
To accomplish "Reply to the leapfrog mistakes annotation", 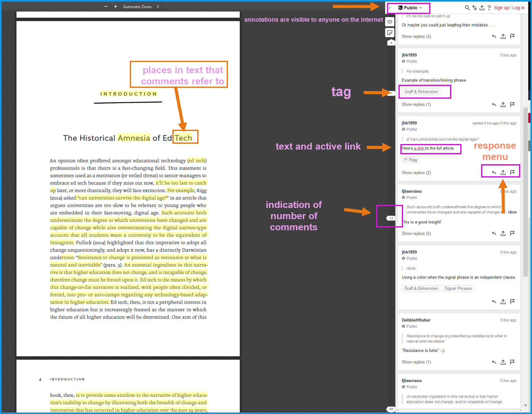I will point(494,36).
